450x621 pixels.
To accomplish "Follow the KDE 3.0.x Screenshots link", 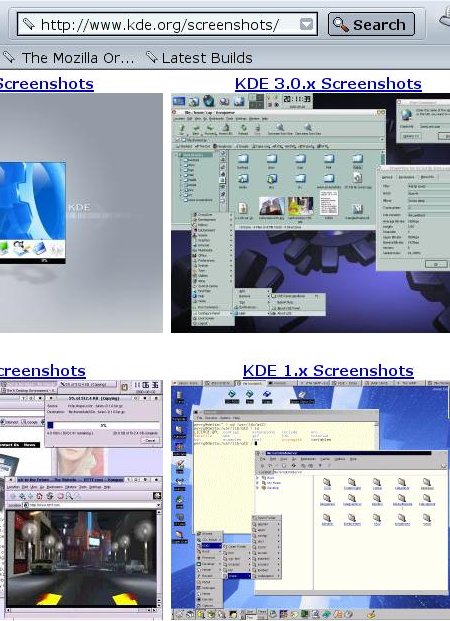I will [x=328, y=84].
